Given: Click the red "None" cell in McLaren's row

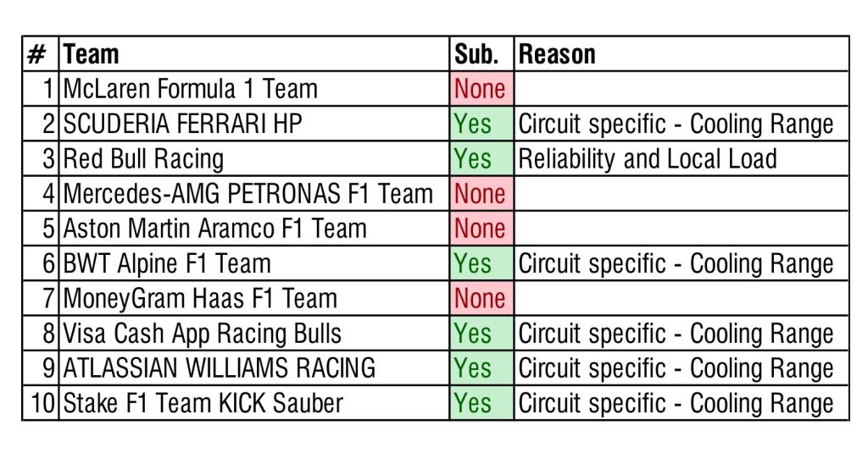Looking at the screenshot, I should click(480, 89).
